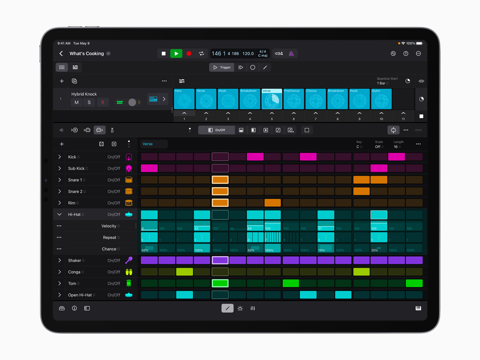Duplicate the track with the copy icon
The image size is (480, 360).
pyautogui.click(x=74, y=81)
